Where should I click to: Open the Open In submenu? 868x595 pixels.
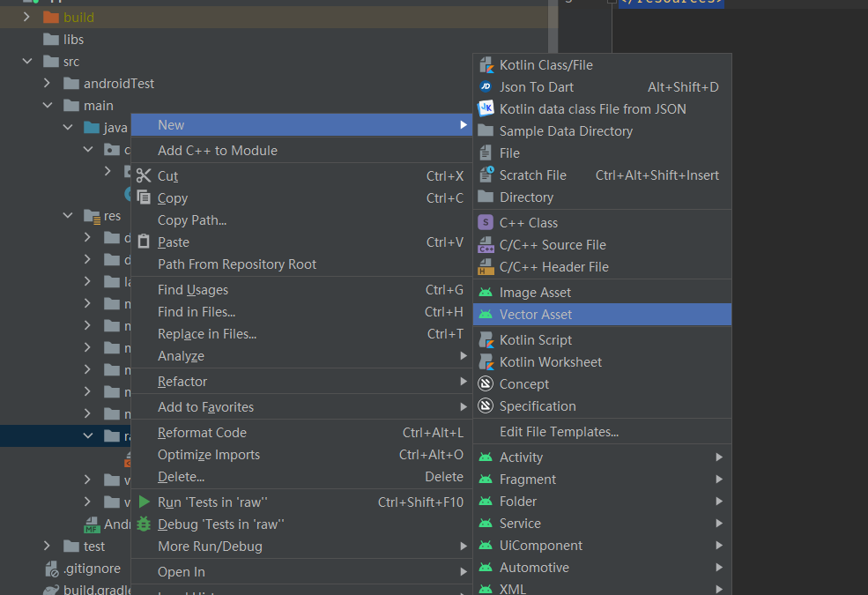pos(301,572)
